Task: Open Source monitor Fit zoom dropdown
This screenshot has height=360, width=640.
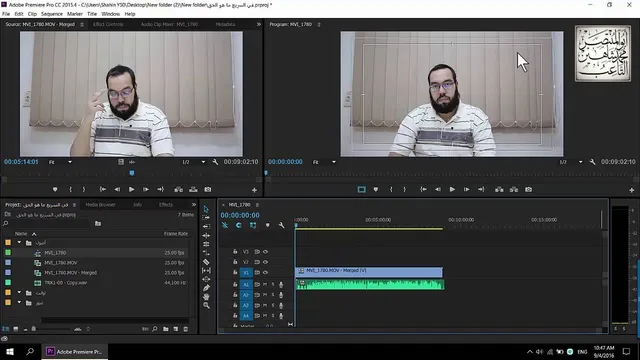Action: click(60, 162)
